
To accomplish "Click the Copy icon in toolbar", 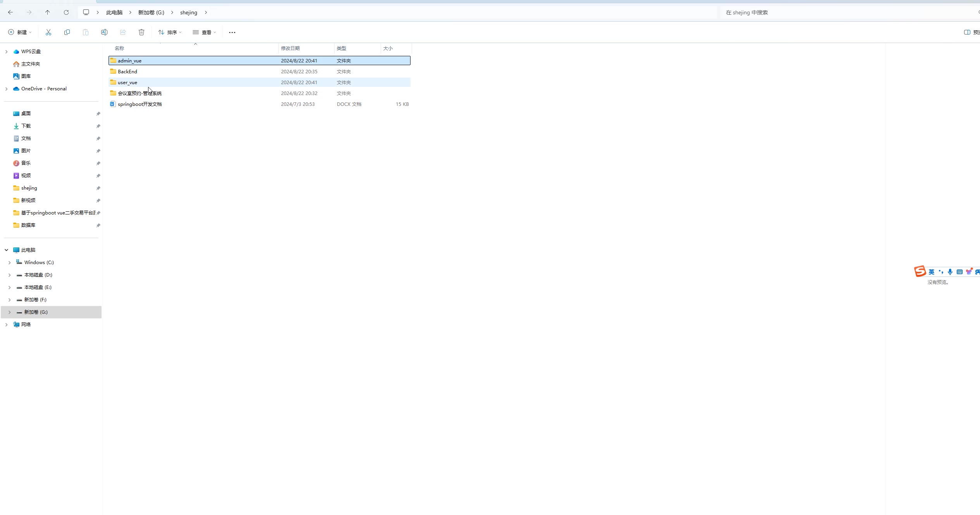I will 67,32.
